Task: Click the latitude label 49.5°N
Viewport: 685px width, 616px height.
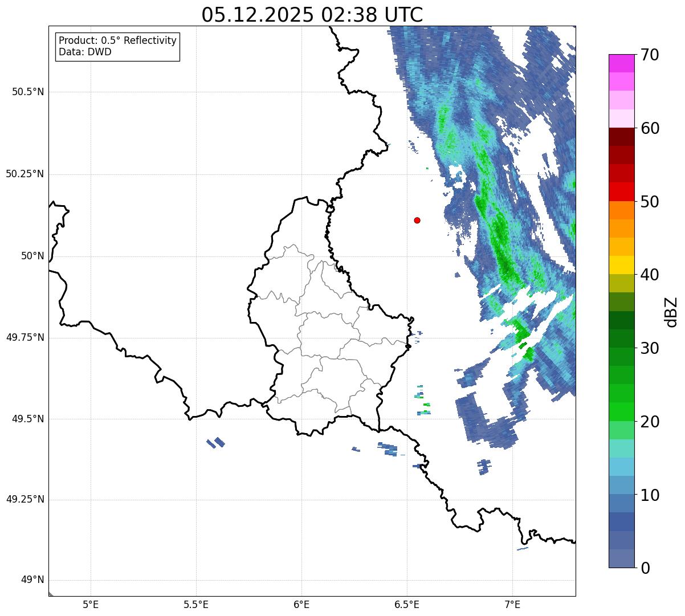Action: click(x=28, y=419)
